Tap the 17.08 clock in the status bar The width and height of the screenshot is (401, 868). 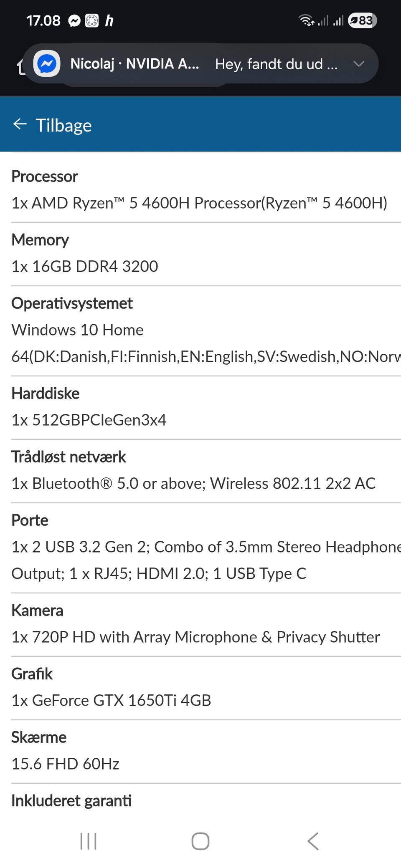click(x=43, y=20)
